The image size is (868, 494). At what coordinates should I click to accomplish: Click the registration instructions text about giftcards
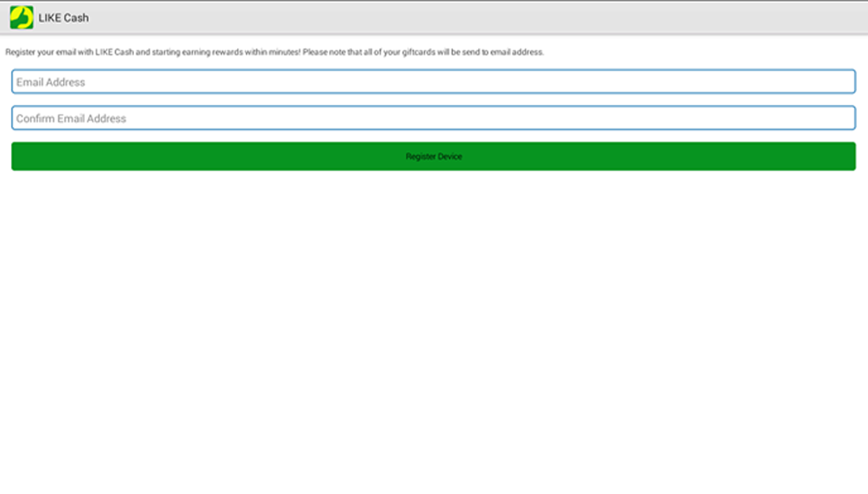275,52
